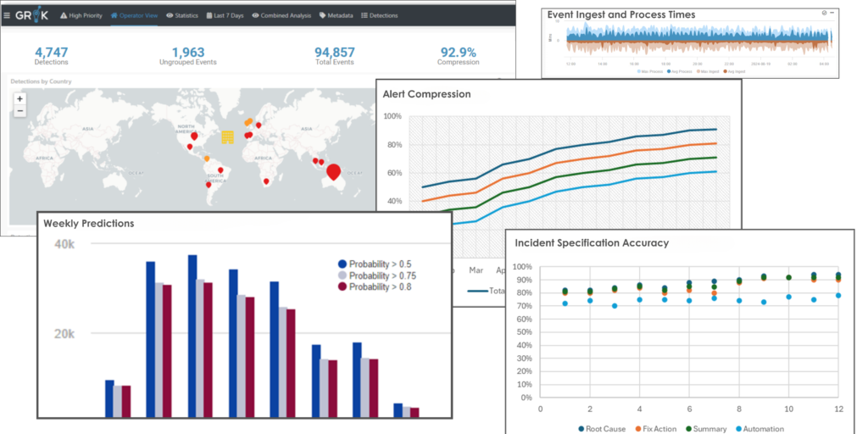Collapse the Event Ingest panel with minus icon
Viewport: 868px width, 434px height.
(x=832, y=14)
